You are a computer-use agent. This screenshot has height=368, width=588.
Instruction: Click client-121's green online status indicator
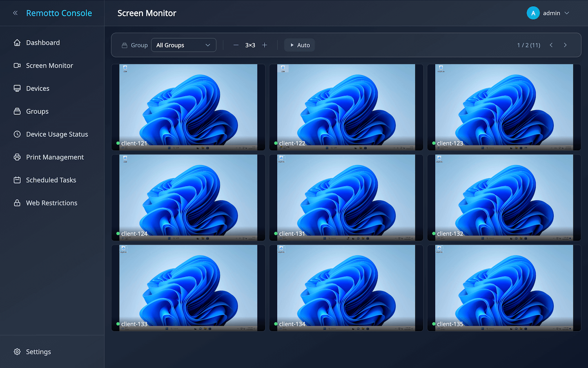(117, 143)
